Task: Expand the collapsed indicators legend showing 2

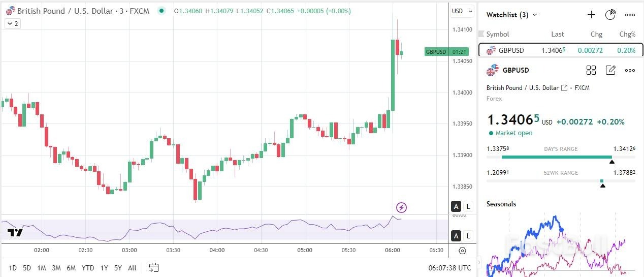Action: click(13, 23)
